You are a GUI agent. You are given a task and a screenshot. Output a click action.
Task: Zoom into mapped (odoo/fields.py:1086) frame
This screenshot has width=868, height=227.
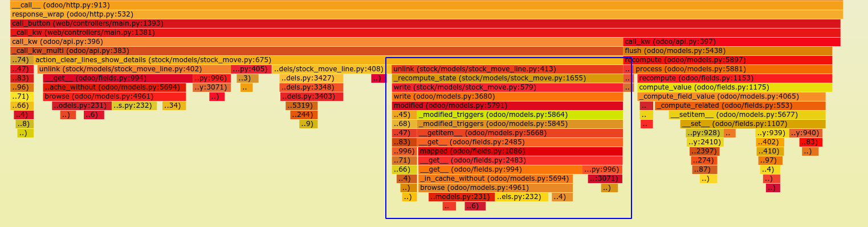pyautogui.click(x=520, y=151)
